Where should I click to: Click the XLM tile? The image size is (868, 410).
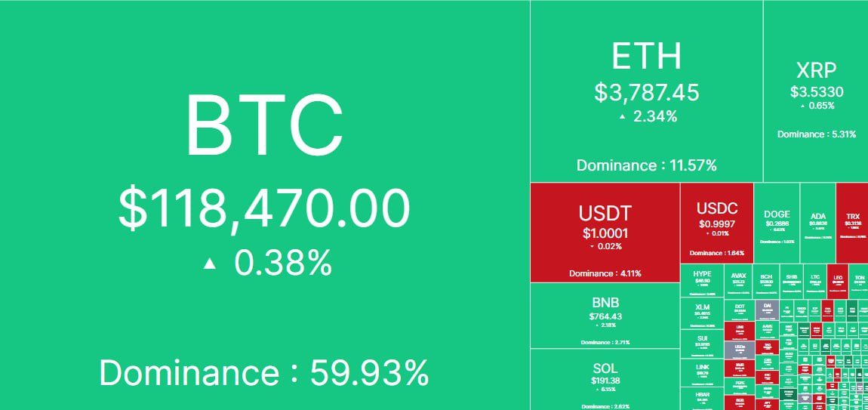(x=702, y=313)
